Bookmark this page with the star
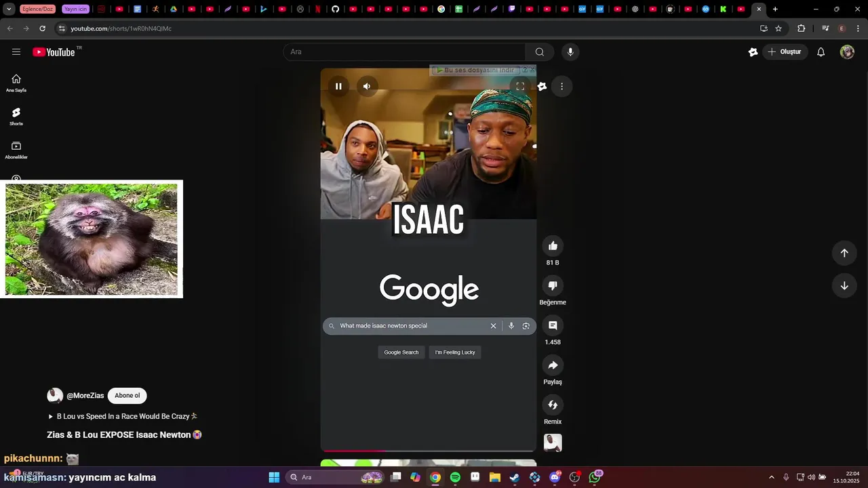 click(778, 28)
